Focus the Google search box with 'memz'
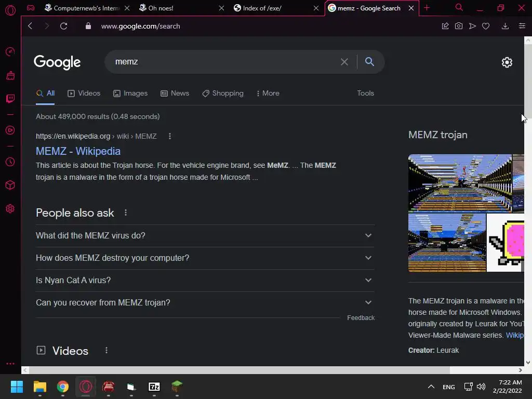 click(x=224, y=62)
